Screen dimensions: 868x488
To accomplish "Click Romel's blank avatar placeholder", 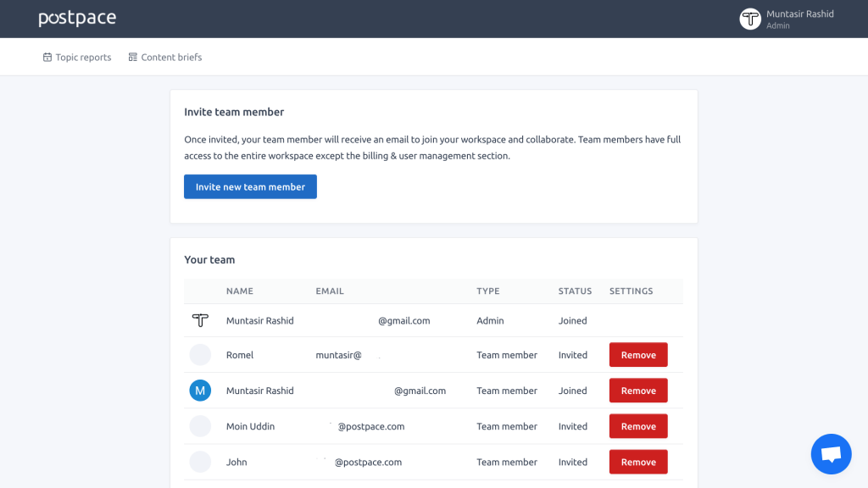I will pos(200,355).
